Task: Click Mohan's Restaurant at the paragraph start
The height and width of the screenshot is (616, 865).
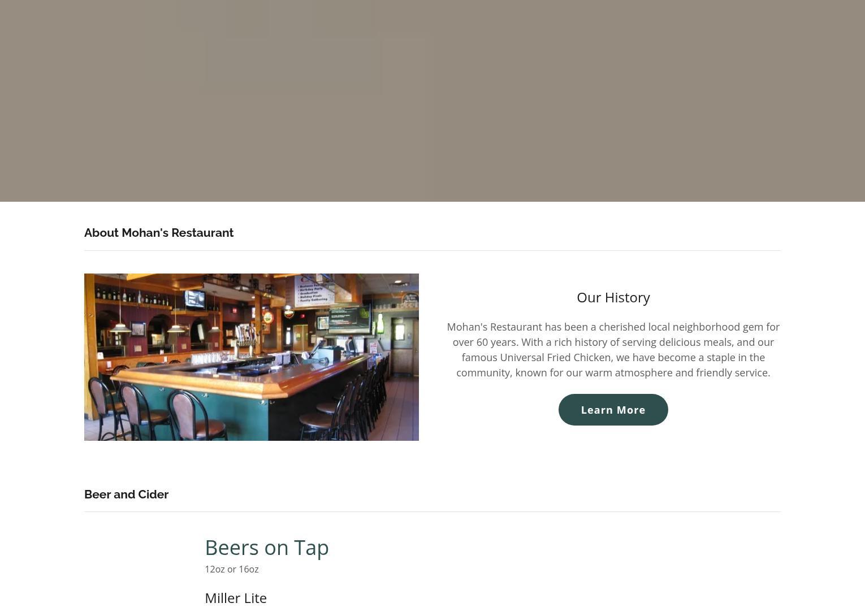Action: (x=494, y=327)
